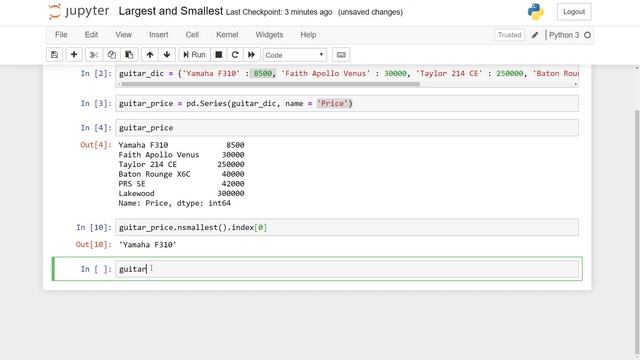Click the Out[4] output prompt
The width and height of the screenshot is (640, 360).
[96, 145]
